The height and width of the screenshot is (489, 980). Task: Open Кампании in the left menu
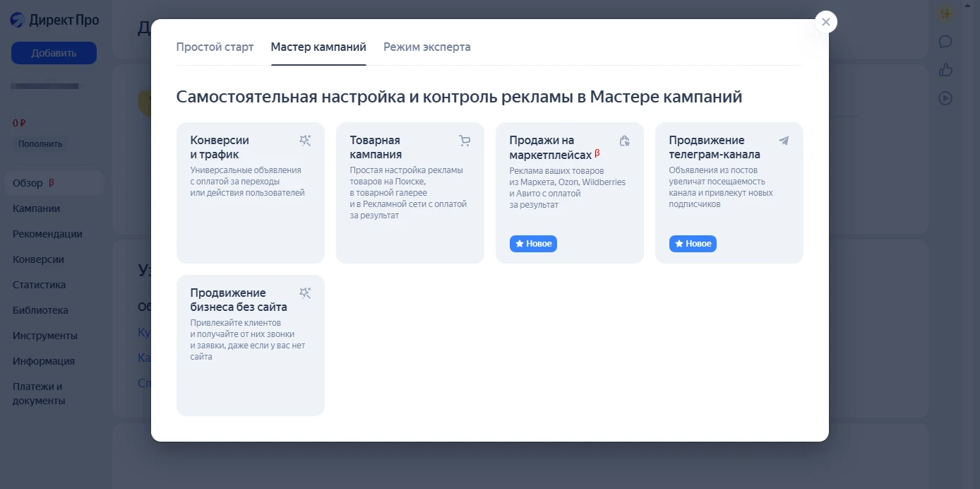(36, 208)
